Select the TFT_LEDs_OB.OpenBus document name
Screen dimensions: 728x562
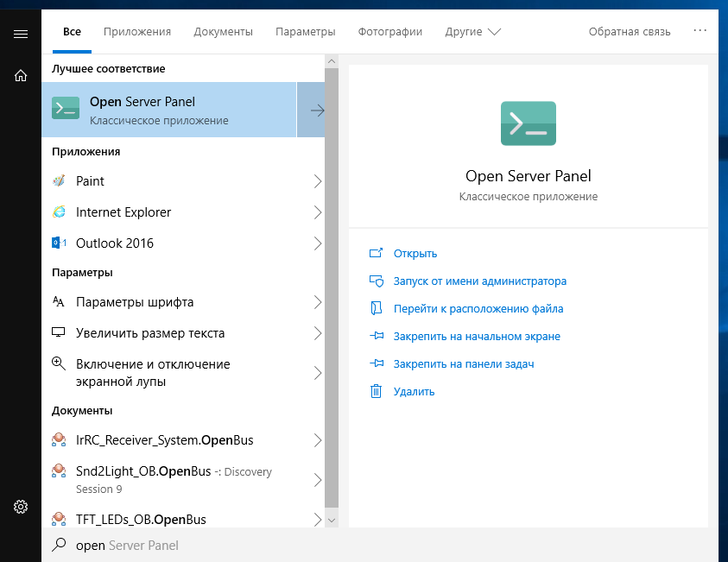coord(141,520)
